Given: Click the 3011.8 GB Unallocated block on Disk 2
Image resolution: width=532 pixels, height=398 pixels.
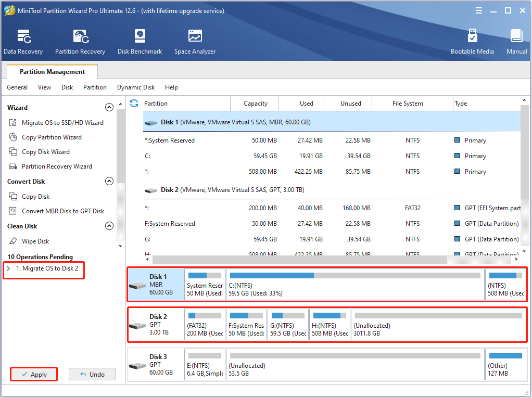Looking at the screenshot, I should pyautogui.click(x=438, y=325).
